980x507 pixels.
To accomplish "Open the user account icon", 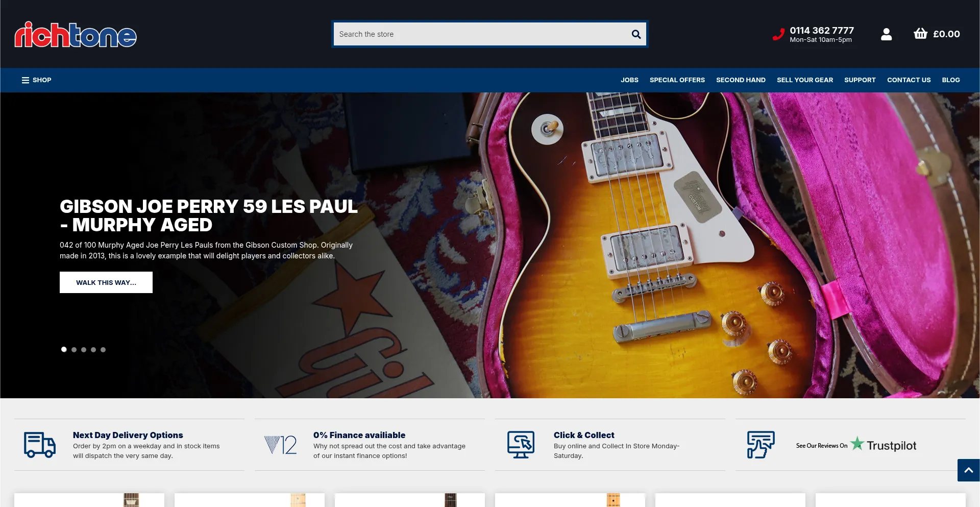I will pyautogui.click(x=887, y=34).
